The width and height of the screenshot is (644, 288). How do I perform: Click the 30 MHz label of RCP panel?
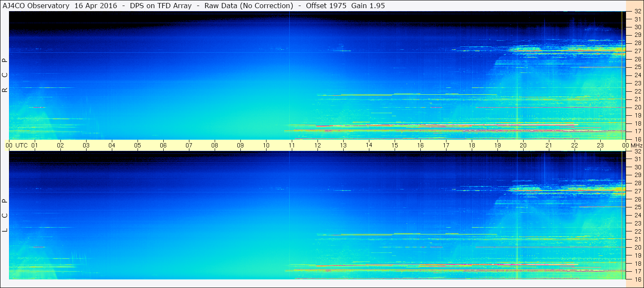pos(638,27)
